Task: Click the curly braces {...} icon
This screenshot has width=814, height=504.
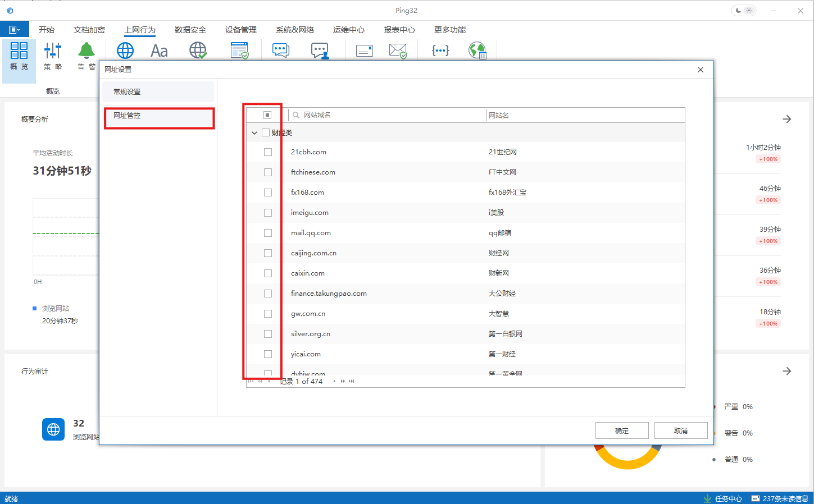Action: pos(440,51)
